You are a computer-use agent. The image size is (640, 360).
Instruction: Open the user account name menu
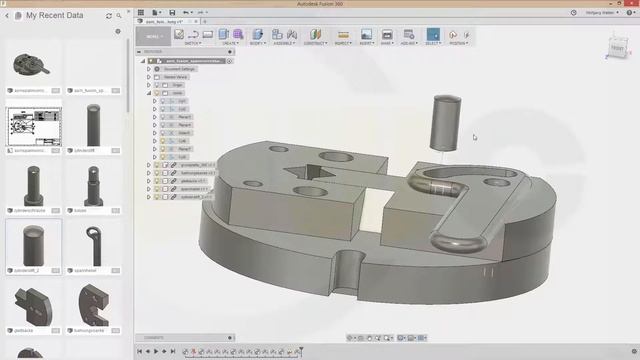click(602, 13)
